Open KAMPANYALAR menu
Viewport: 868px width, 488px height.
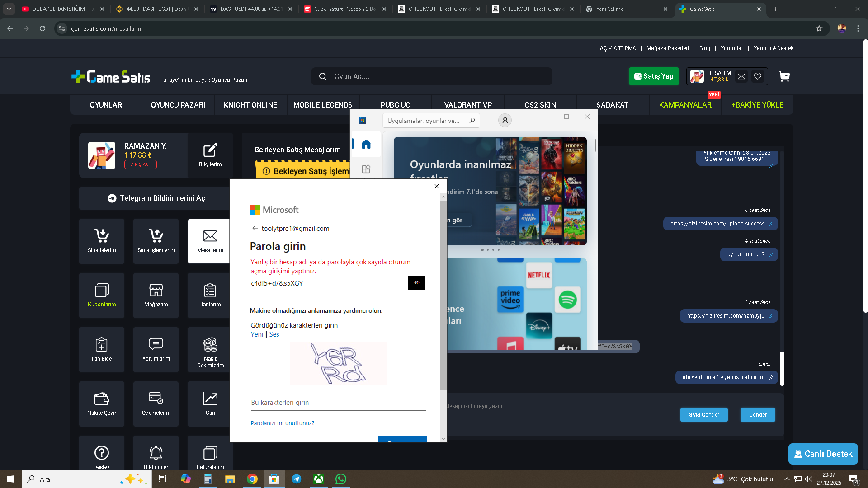(685, 105)
